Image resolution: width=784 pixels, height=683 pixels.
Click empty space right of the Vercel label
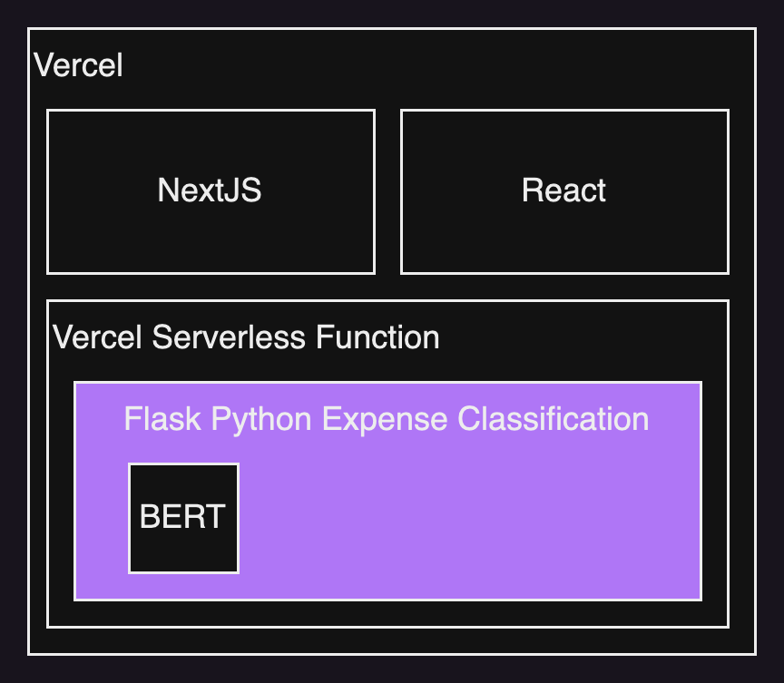pos(435,65)
